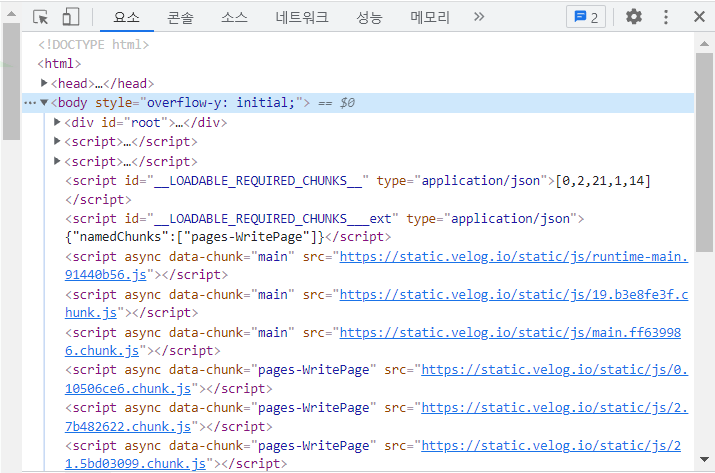Click the page scrollbar up arrow on left edge
This screenshot has width=715, height=473.
pyautogui.click(x=11, y=14)
